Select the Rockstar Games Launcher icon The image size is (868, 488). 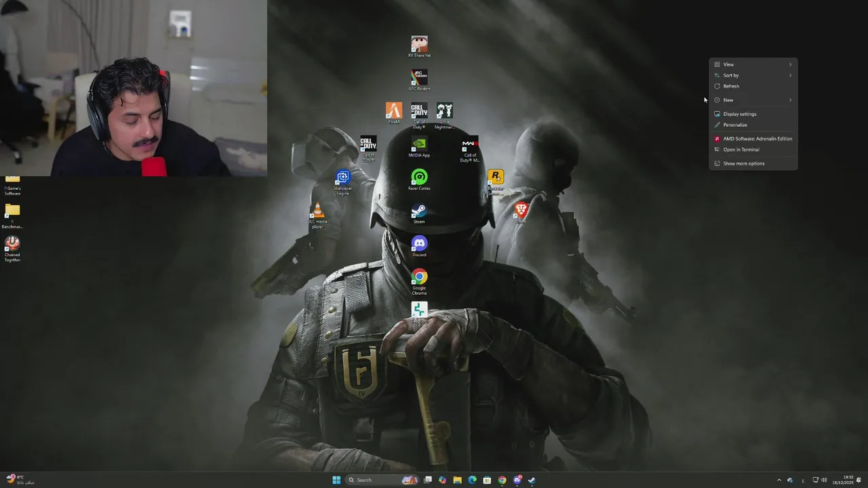[x=496, y=182]
